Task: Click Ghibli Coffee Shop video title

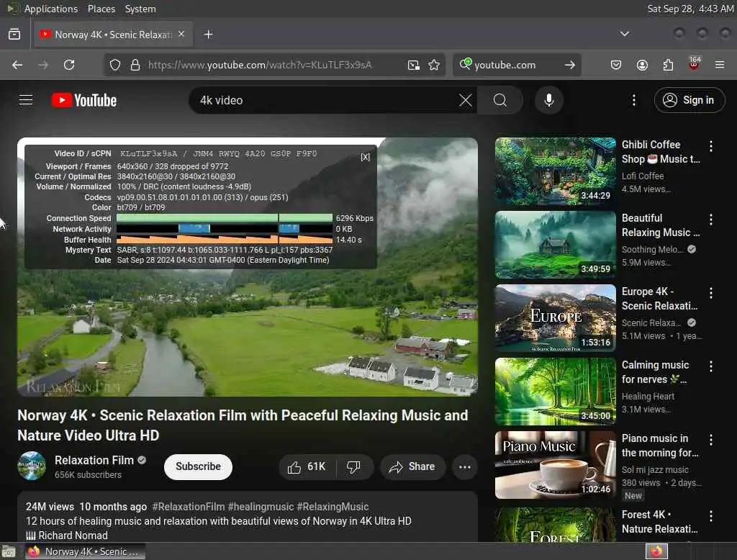Action: [661, 152]
